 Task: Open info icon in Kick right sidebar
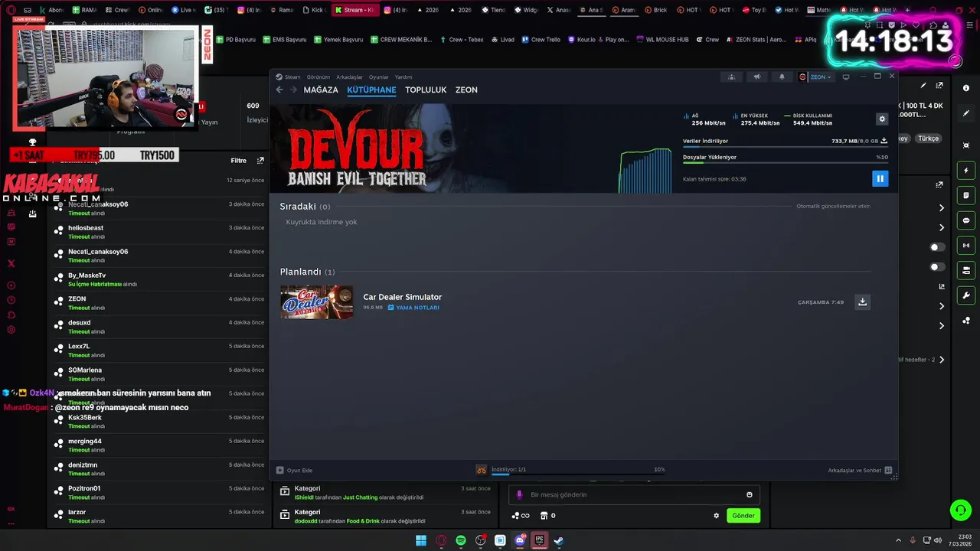966,88
